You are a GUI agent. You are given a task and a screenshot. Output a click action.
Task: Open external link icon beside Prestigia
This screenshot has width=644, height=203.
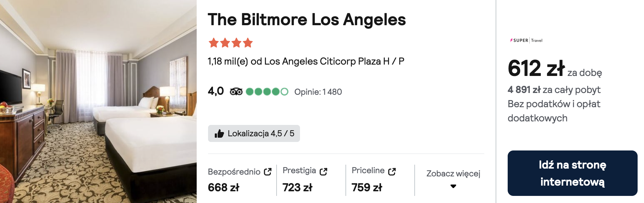click(x=323, y=171)
